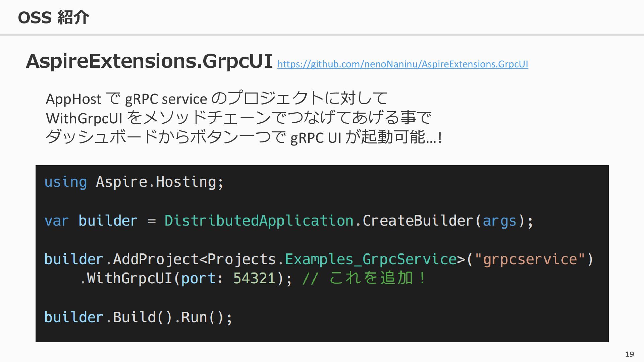Click the slide page number 19

coord(629,354)
